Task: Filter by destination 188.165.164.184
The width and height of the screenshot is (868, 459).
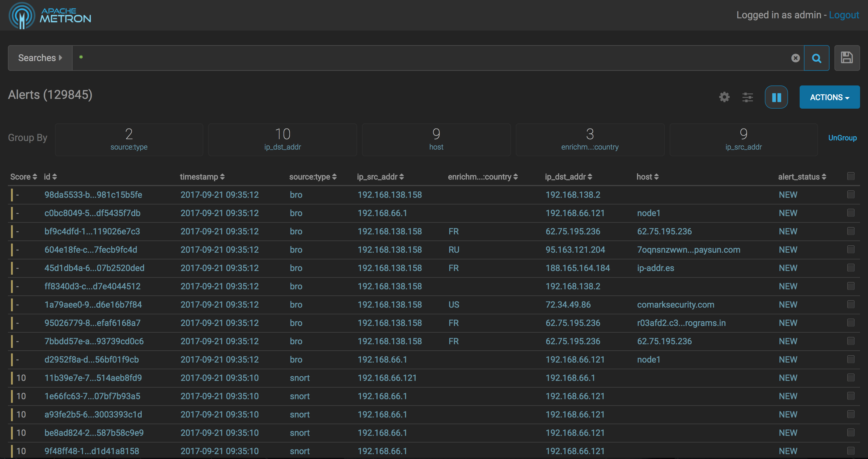Action: click(x=578, y=268)
